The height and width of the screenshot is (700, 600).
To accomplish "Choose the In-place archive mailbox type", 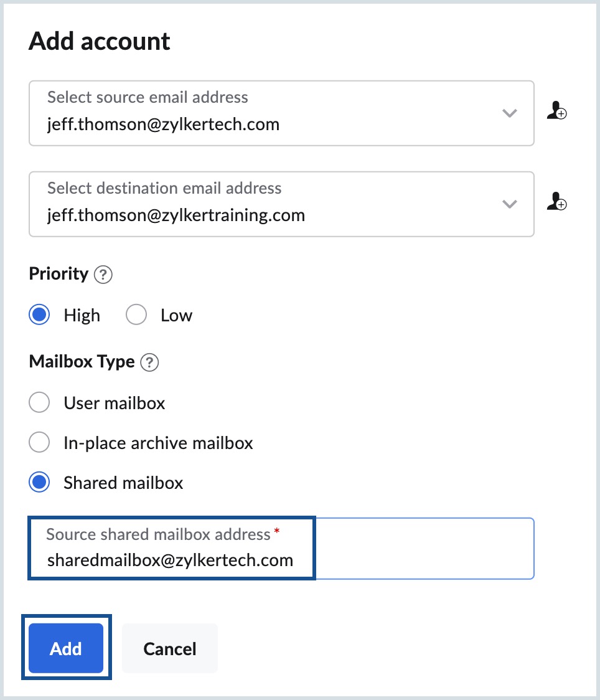I will [39, 442].
